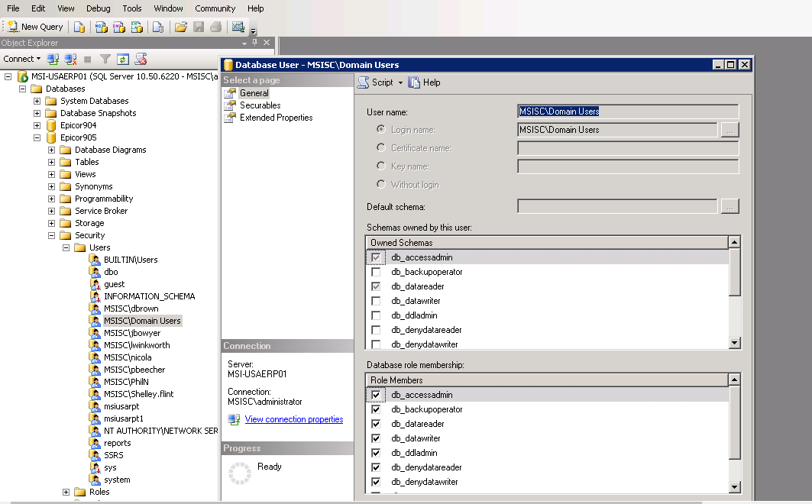The width and height of the screenshot is (812, 504).
Task: Uncheck db_ddladmin in Role Members
Action: (376, 453)
